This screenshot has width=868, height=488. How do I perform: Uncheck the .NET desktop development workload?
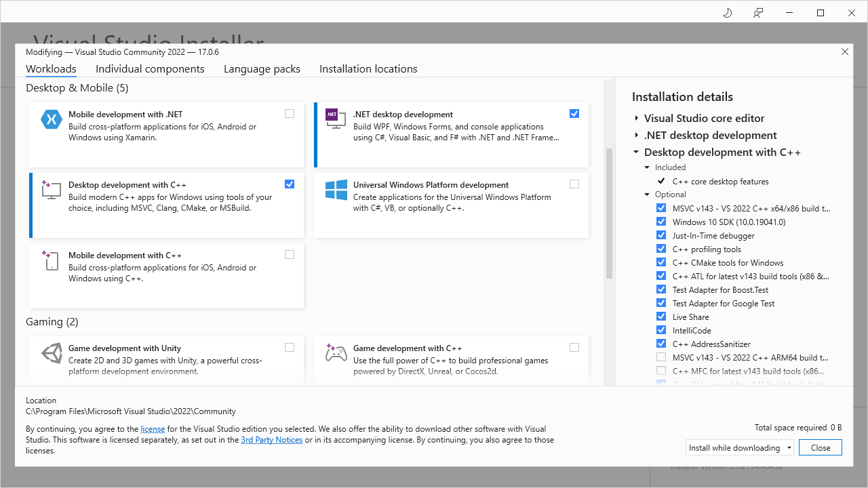574,114
